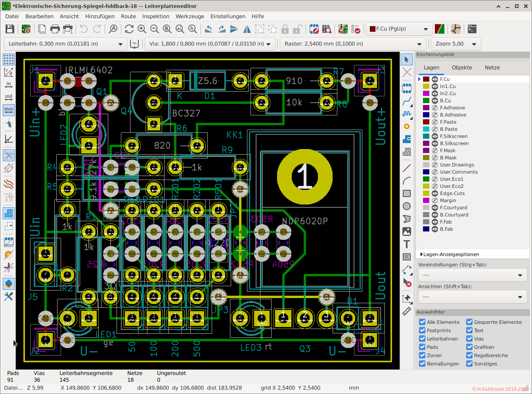Click the Save icon in the toolbar

10,29
